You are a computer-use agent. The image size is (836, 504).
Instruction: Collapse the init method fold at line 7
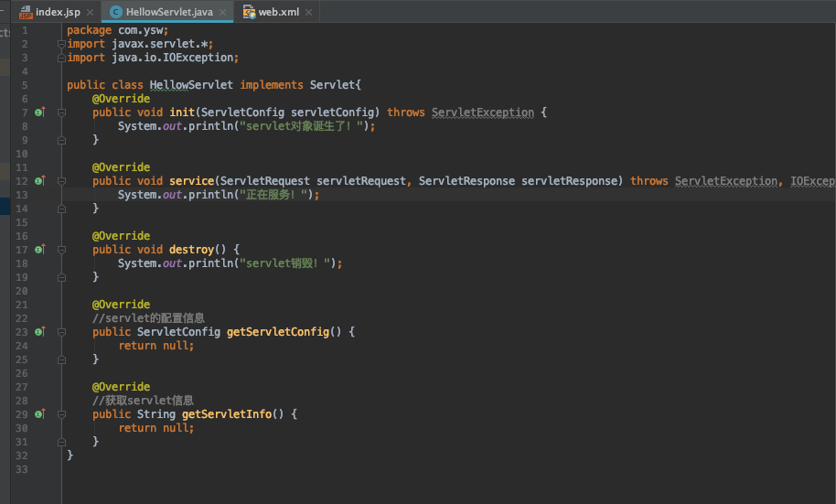(61, 113)
